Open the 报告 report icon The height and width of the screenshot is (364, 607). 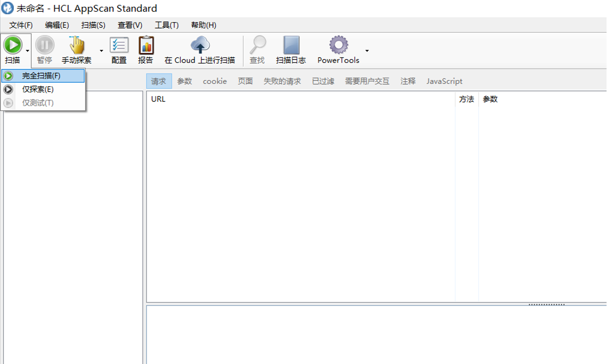tap(146, 46)
